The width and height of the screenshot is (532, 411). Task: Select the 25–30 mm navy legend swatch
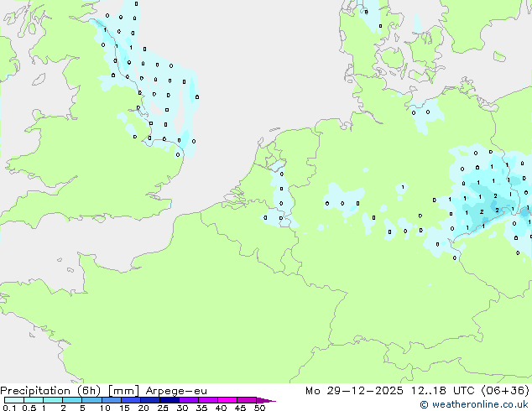pos(169,400)
